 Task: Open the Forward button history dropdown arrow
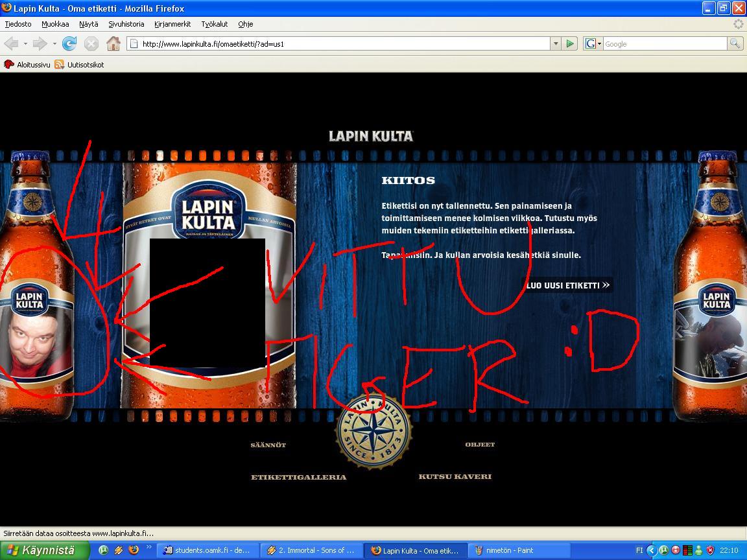(54, 44)
